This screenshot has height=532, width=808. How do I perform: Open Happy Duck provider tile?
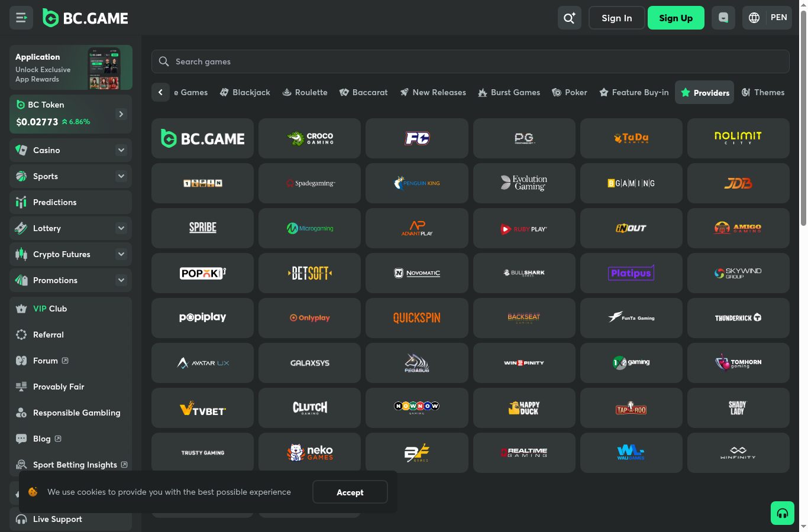pos(524,408)
